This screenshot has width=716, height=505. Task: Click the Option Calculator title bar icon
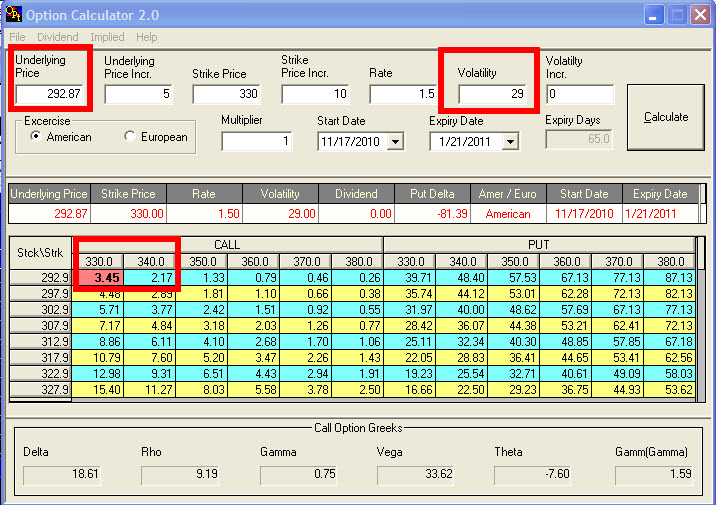click(x=13, y=15)
